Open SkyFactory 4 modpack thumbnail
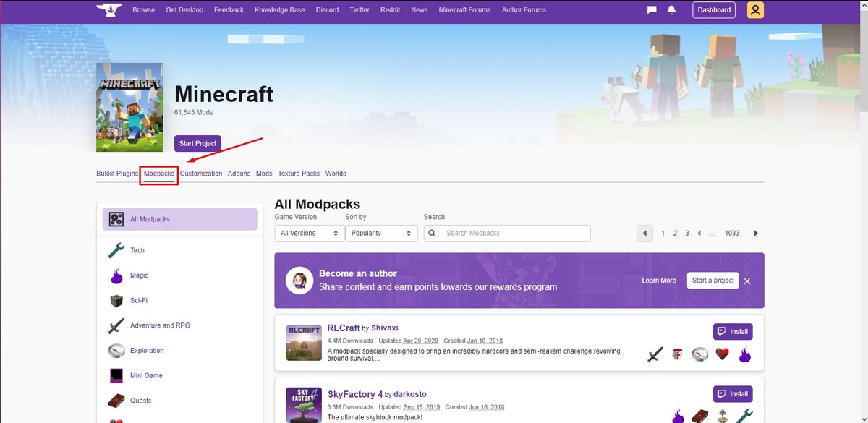Screen dimensions: 868x423 (304, 405)
